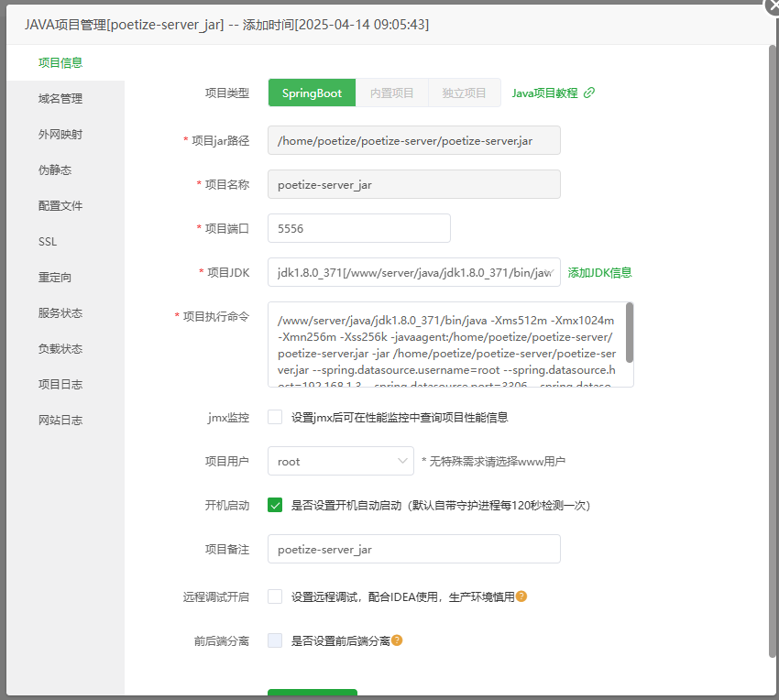This screenshot has height=700, width=779.
Task: Open the 项目用户 root dropdown
Action: click(340, 461)
